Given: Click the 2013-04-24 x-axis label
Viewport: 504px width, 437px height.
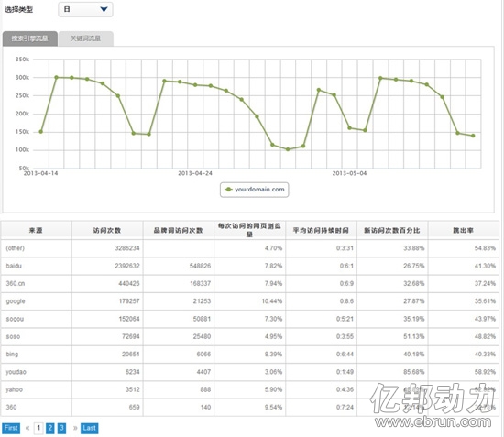Looking at the screenshot, I should point(195,173).
